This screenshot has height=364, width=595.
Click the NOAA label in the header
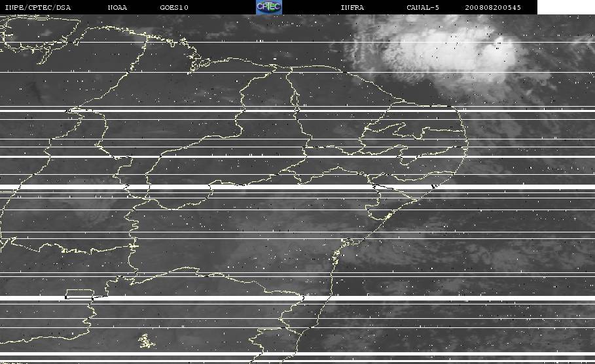(117, 8)
